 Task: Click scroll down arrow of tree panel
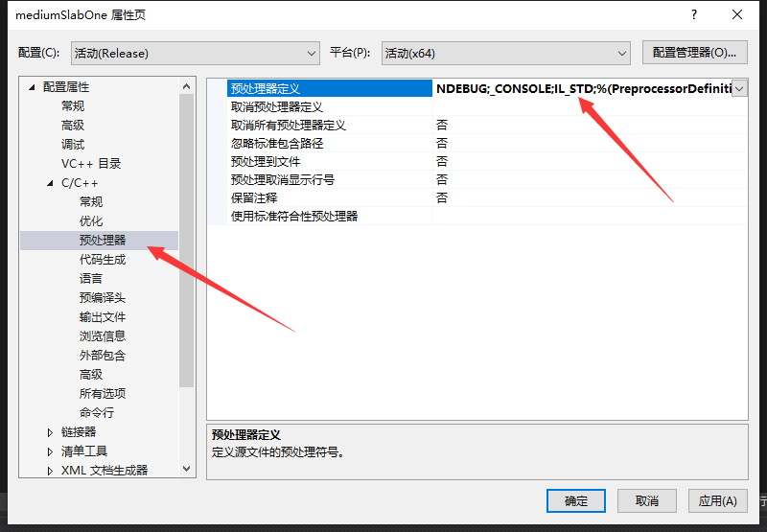(186, 469)
